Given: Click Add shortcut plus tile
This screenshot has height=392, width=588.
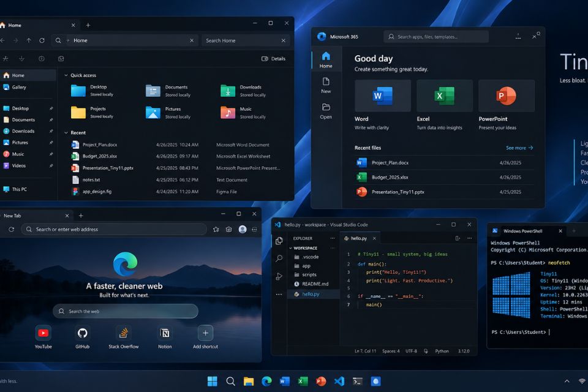Looking at the screenshot, I should tap(206, 333).
